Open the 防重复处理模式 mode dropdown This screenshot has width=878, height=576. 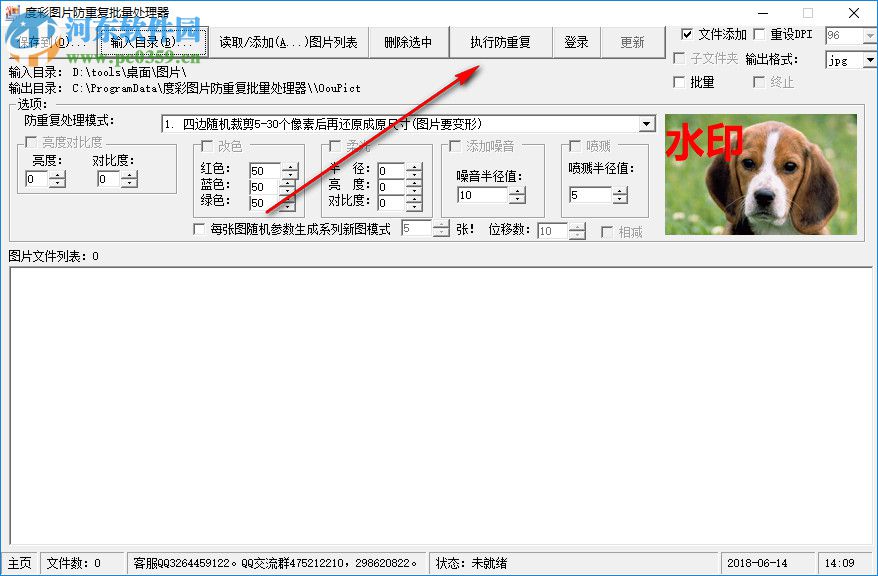(648, 123)
